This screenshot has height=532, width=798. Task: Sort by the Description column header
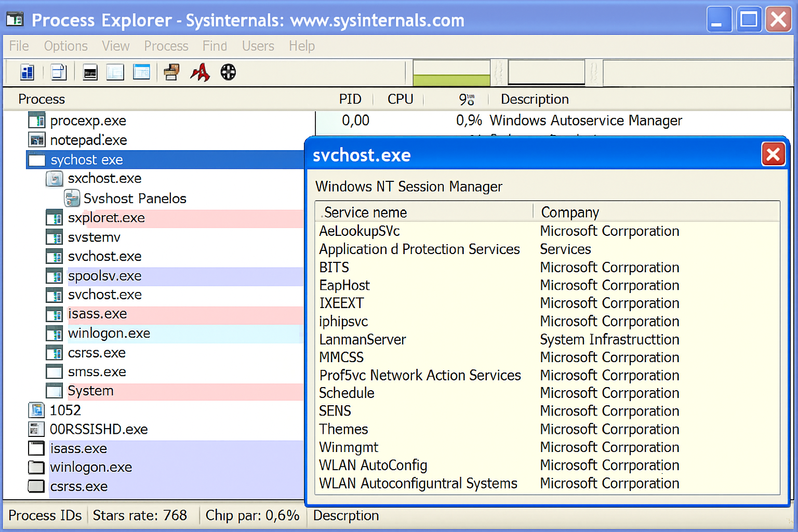(535, 99)
